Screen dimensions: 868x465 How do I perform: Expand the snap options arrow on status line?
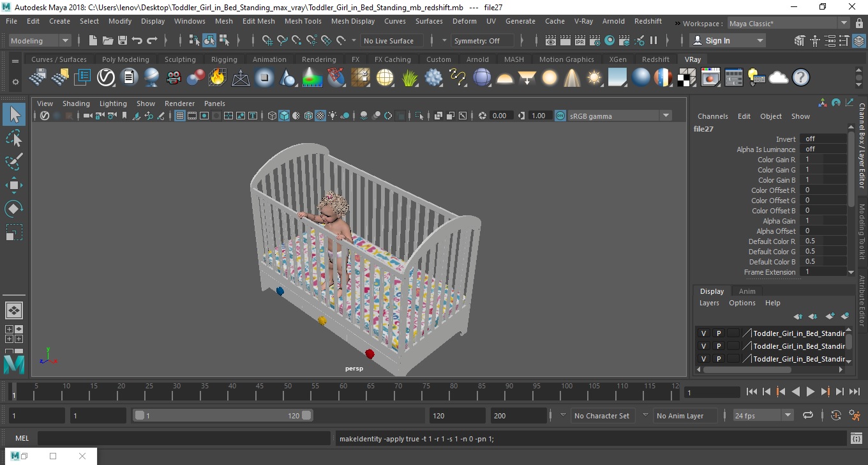pos(354,40)
